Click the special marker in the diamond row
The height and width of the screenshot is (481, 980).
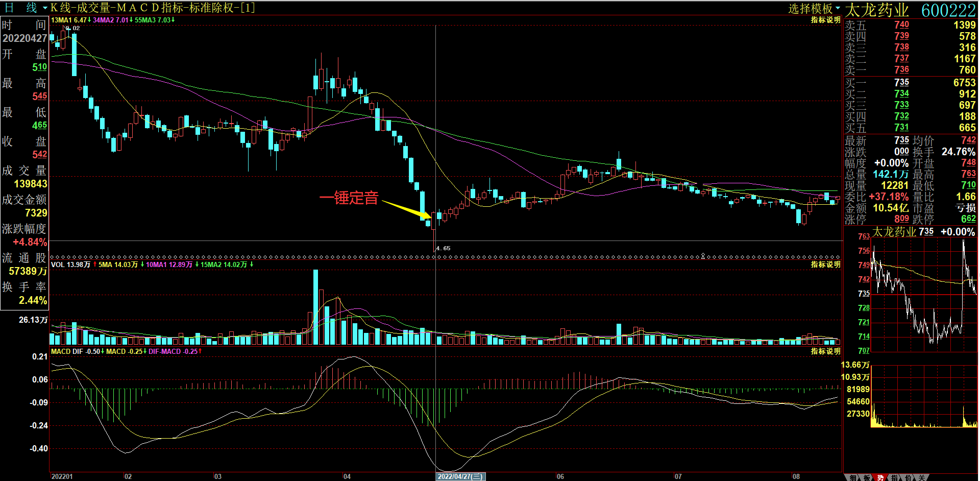tap(703, 256)
